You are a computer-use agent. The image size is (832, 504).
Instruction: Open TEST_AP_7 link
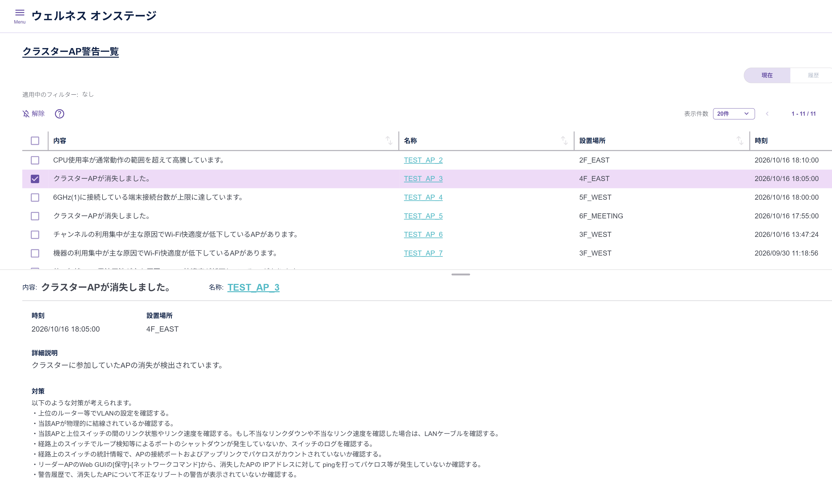(x=423, y=253)
